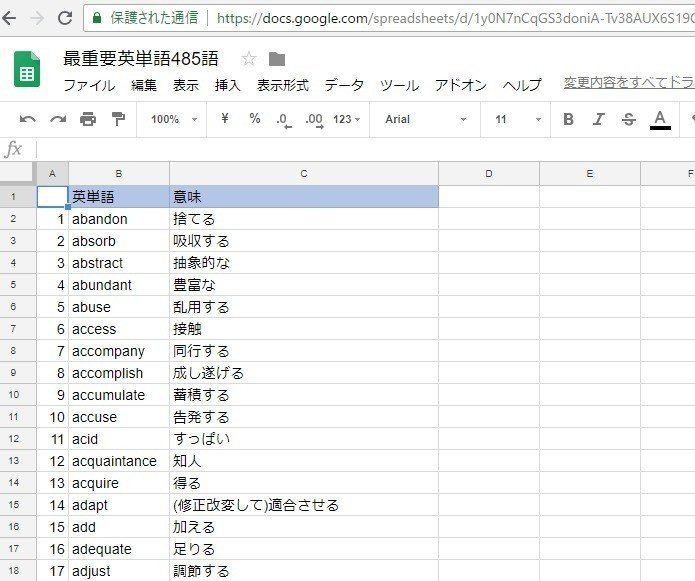Viewport: 695px width, 581px height.
Task: Open Google Sheets home via green logo
Action: pyautogui.click(x=27, y=69)
